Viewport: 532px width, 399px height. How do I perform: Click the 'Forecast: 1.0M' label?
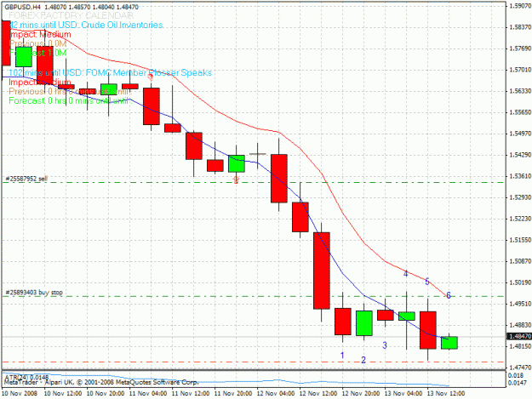pos(37,53)
